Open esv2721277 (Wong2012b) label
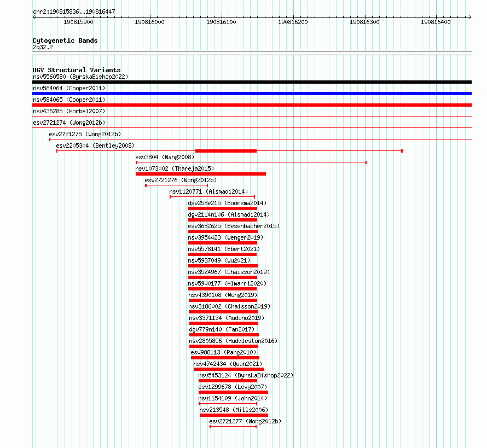 click(x=245, y=421)
